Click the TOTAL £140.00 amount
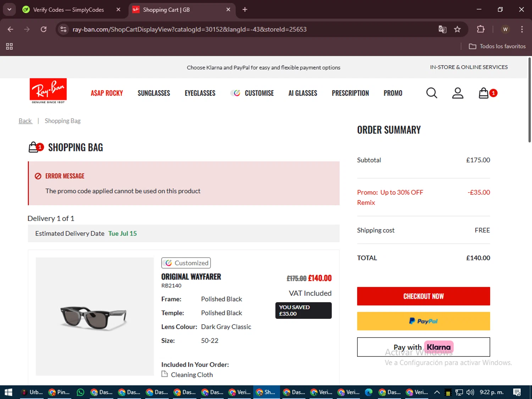 pos(478,258)
